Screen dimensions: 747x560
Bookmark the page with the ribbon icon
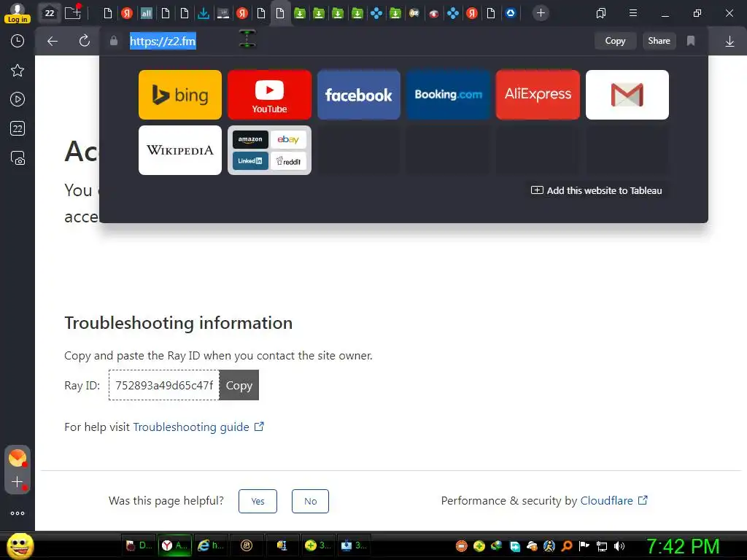(x=691, y=41)
